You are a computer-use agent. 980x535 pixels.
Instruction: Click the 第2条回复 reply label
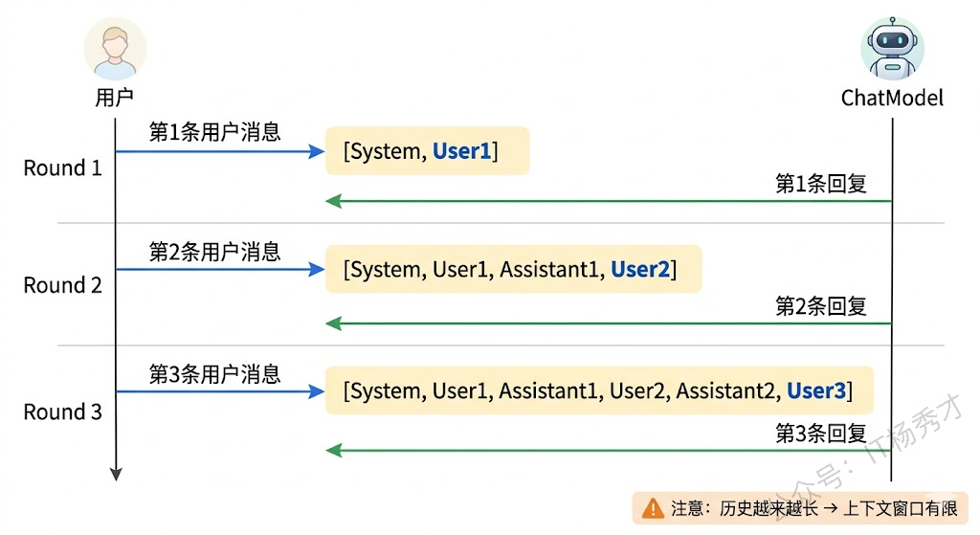821,306
